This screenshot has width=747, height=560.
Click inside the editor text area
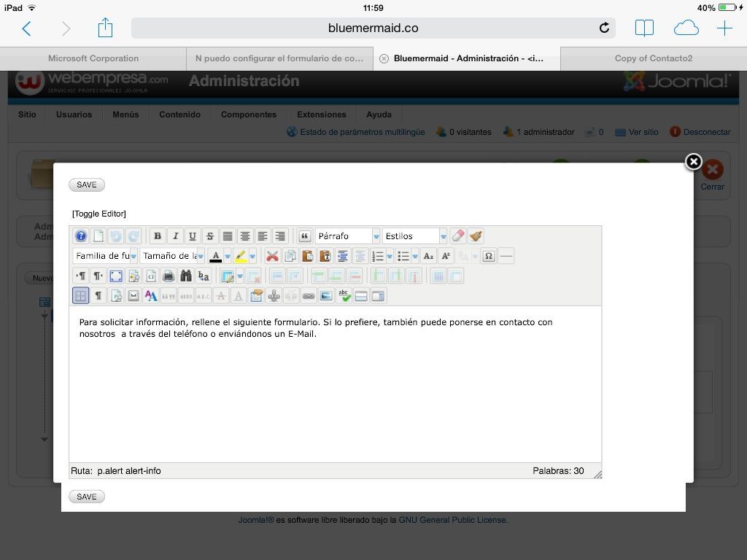(336, 384)
